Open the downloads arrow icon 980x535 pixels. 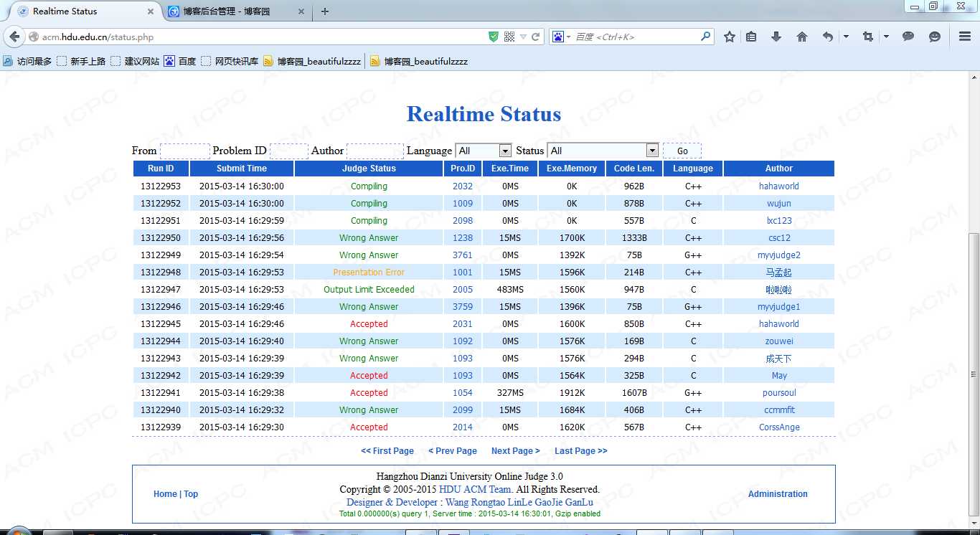pyautogui.click(x=776, y=37)
